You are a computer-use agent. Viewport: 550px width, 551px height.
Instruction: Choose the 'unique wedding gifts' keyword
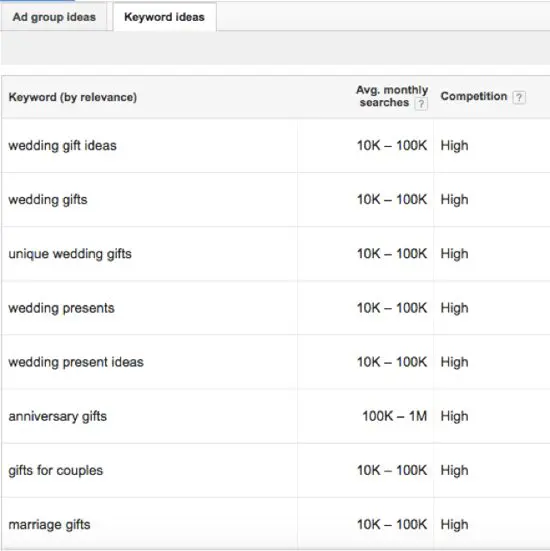(x=70, y=254)
